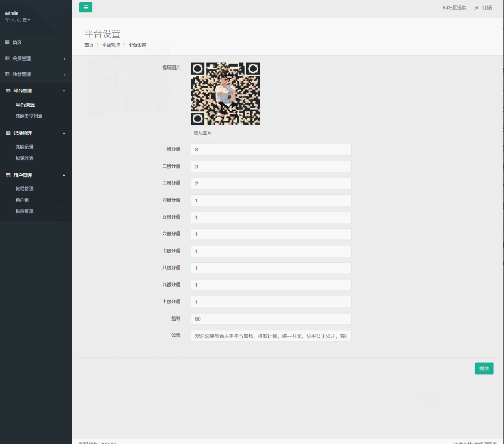This screenshot has height=444, width=504.
Task: Click the grid icon beside 收益管理
Action: coord(7,74)
